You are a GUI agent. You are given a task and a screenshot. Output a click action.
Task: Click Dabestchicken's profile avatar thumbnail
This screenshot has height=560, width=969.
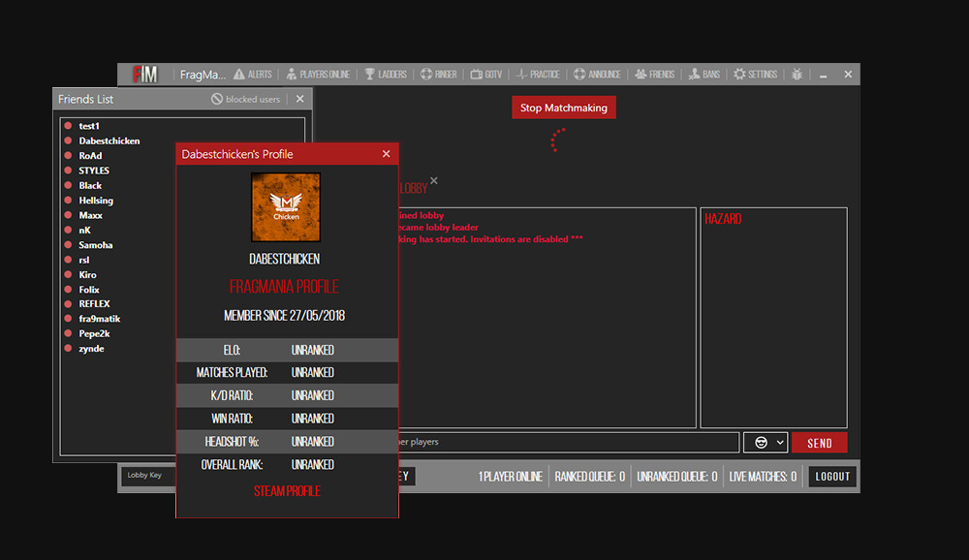click(285, 206)
